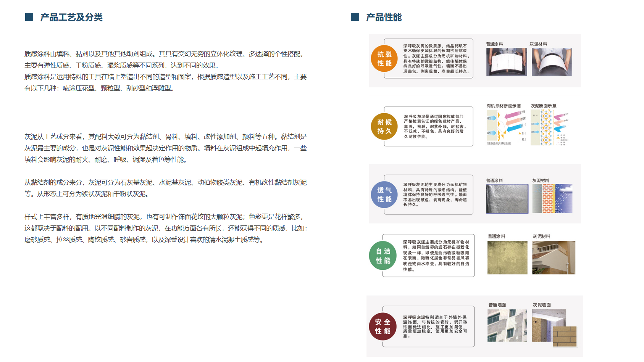Click the orange 抗裂性能 circle badge
Image resolution: width=644 pixels, height=362 pixels.
click(384, 59)
